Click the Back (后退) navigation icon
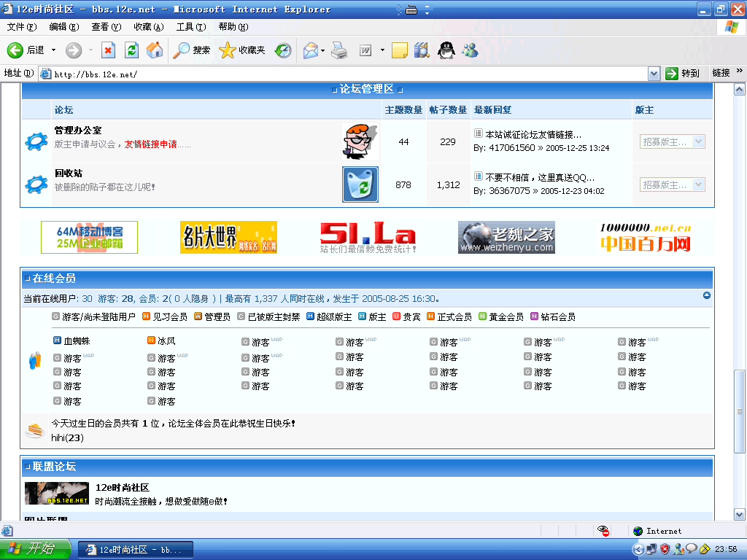Image resolution: width=747 pixels, height=560 pixels. coord(15,50)
